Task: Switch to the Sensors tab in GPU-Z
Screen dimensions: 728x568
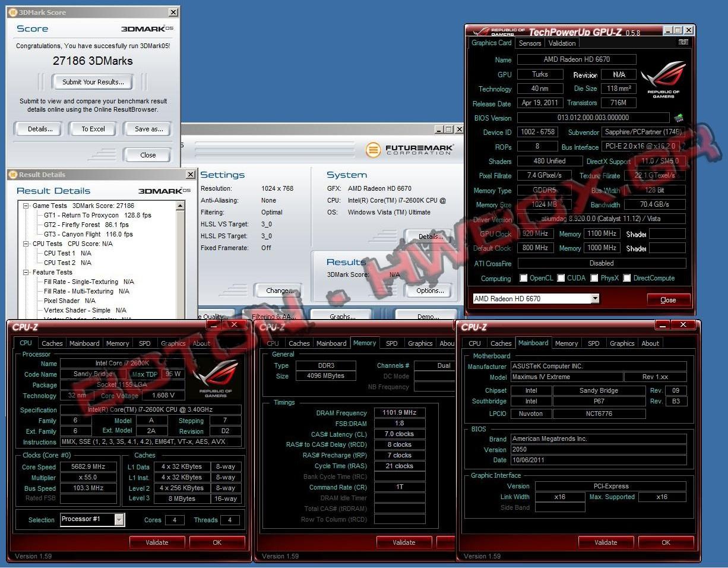Action: [530, 43]
